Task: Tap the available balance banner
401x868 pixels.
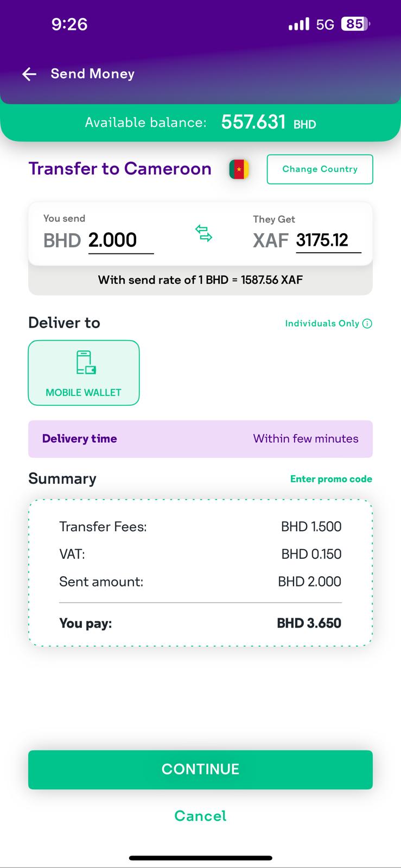Action: pos(200,123)
